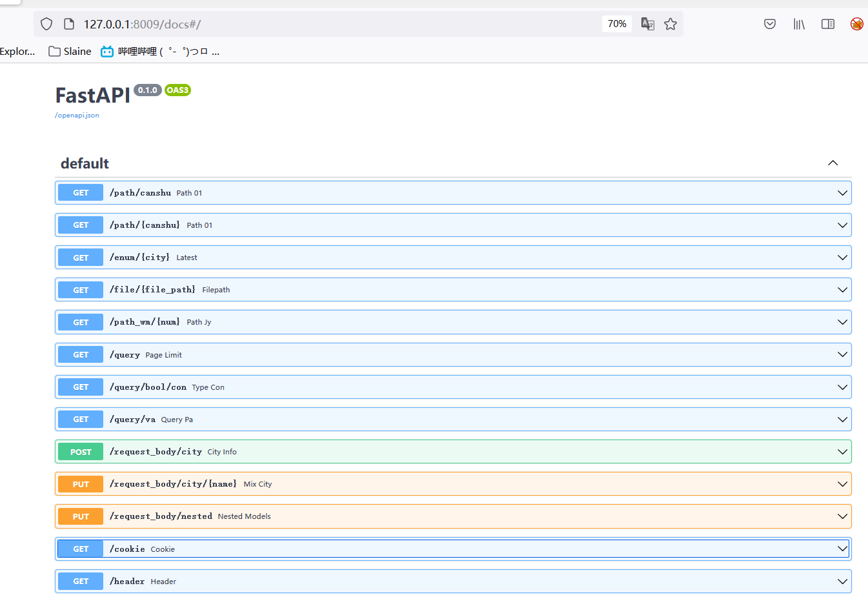Viewport: 868px width, 608px height.
Task: Click the GET badge for /cookie
Action: click(x=81, y=549)
